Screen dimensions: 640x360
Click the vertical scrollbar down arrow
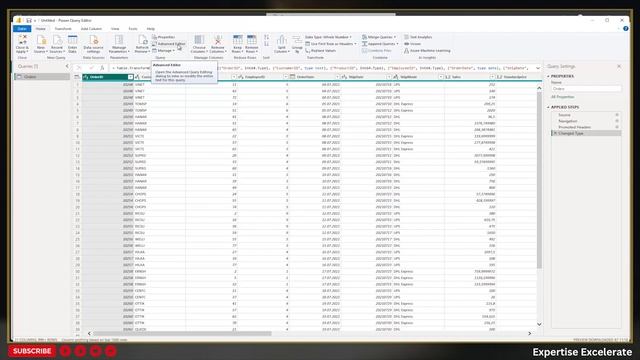pos(539,324)
